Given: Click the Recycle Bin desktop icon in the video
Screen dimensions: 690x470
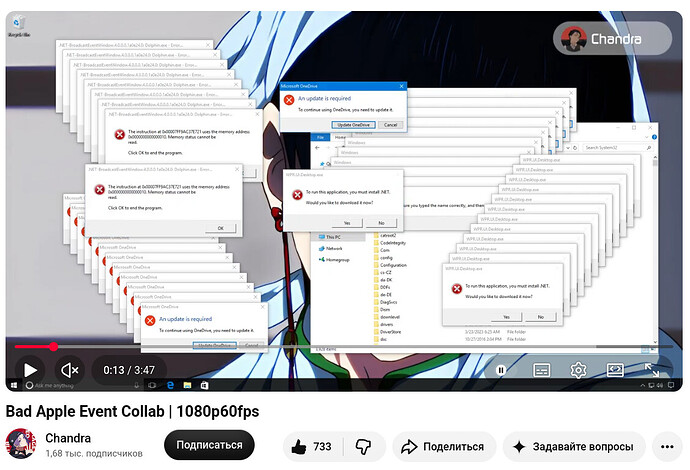Looking at the screenshot, I should coord(19,26).
